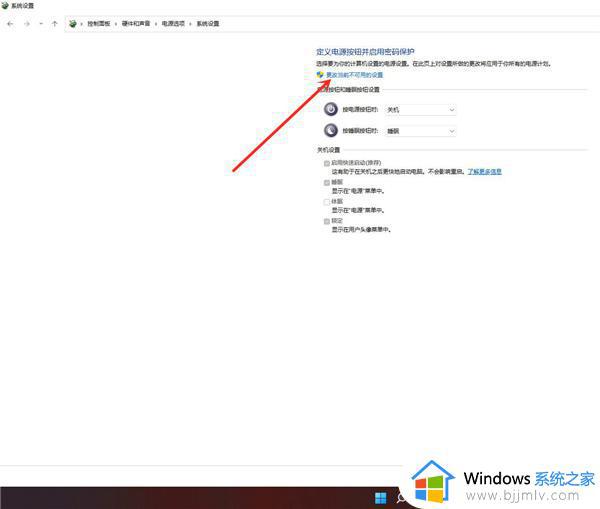600x509 pixels.
Task: Click the forward navigation arrow
Action: click(25, 22)
